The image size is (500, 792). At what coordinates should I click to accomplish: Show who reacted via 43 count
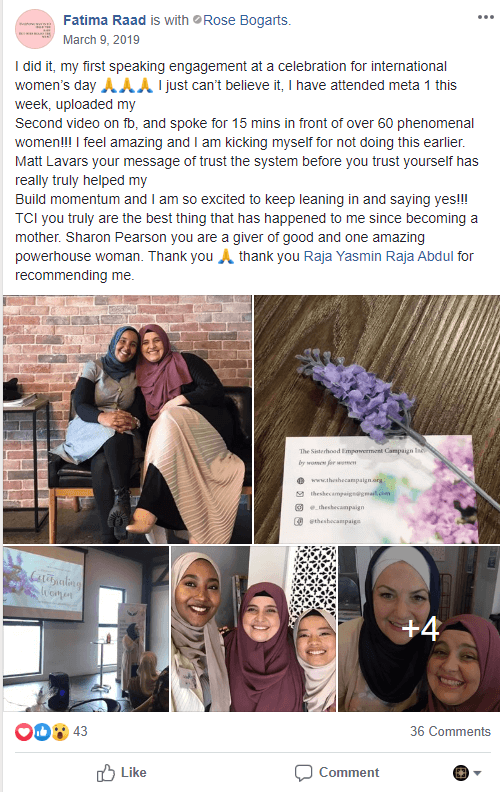point(80,731)
